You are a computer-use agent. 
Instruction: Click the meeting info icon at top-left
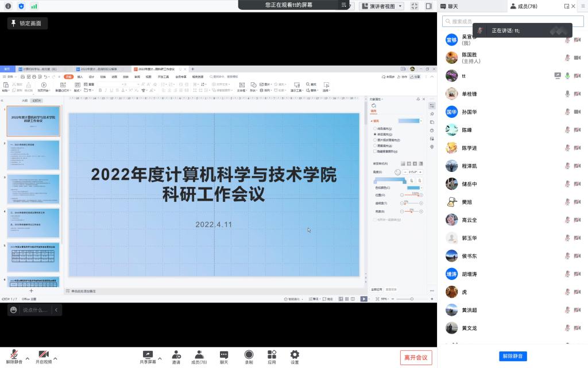(8, 6)
